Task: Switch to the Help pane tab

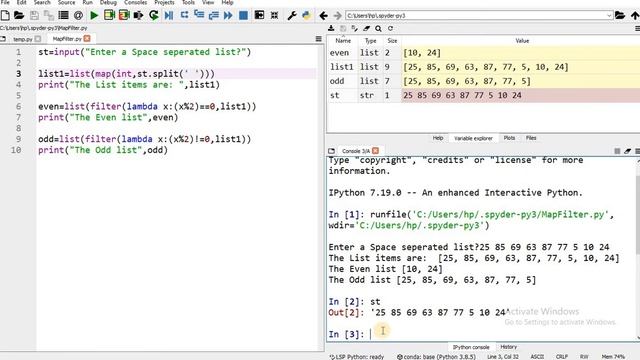Action: 438,138
